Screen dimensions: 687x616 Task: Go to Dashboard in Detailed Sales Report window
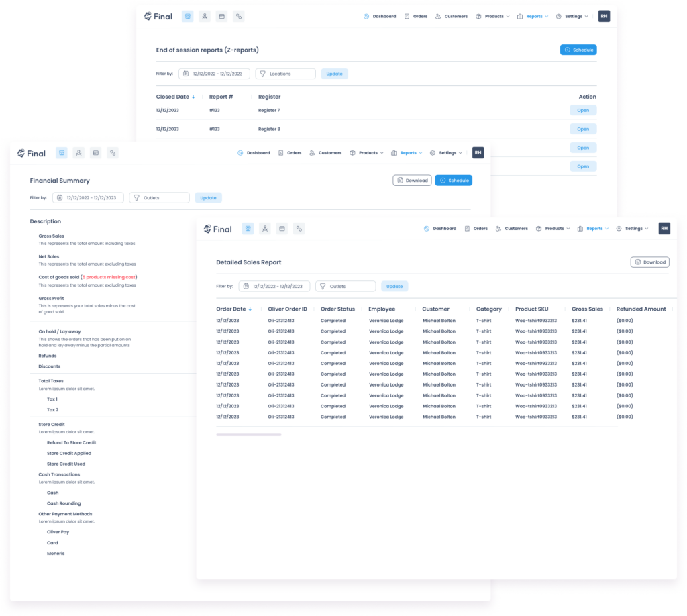[x=440, y=229]
